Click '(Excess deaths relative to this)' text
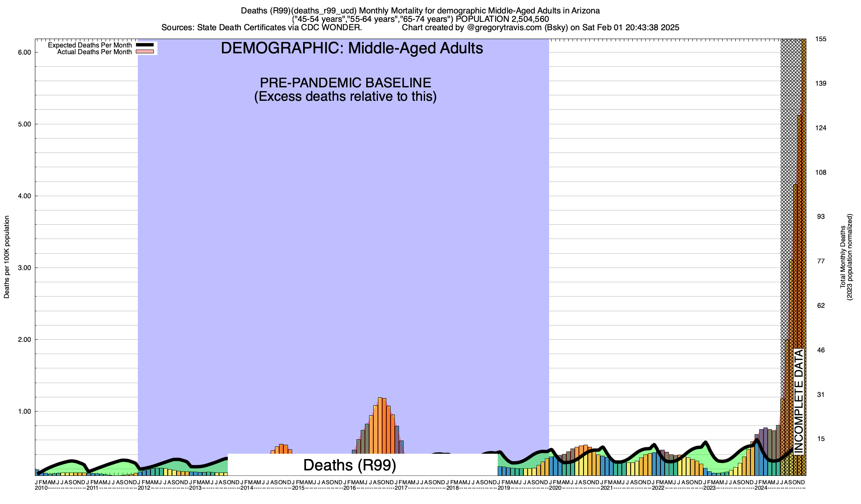This screenshot has height=504, width=861. pyautogui.click(x=346, y=97)
